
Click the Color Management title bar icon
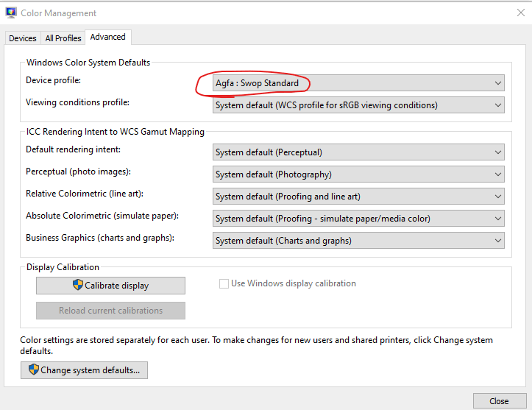(11, 13)
